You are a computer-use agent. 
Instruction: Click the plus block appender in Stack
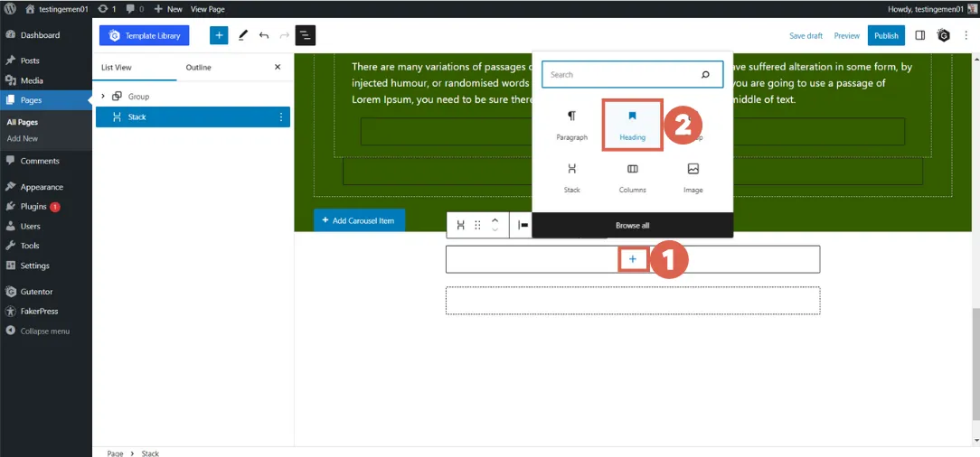(633, 259)
